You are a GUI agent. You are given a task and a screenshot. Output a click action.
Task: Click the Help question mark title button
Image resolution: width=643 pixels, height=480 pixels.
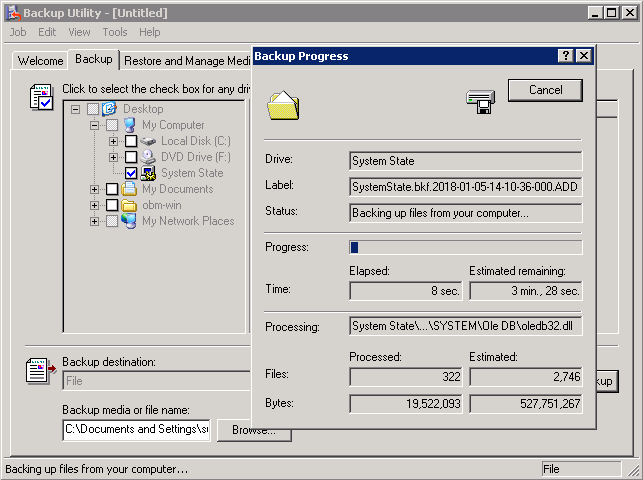point(566,56)
